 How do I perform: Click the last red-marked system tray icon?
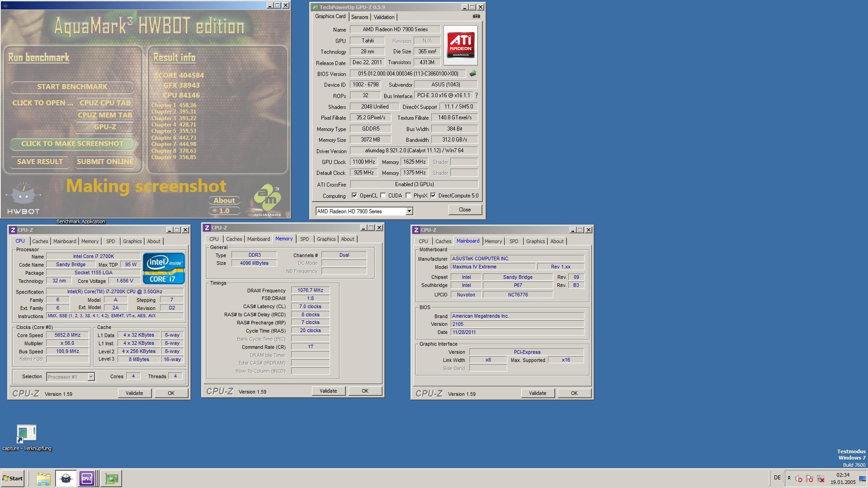click(x=821, y=479)
